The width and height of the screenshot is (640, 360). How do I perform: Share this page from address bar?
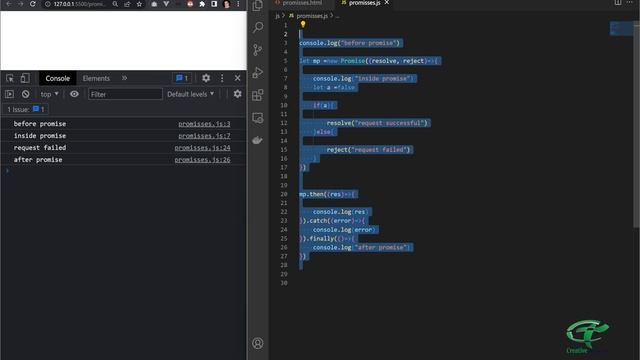click(127, 4)
